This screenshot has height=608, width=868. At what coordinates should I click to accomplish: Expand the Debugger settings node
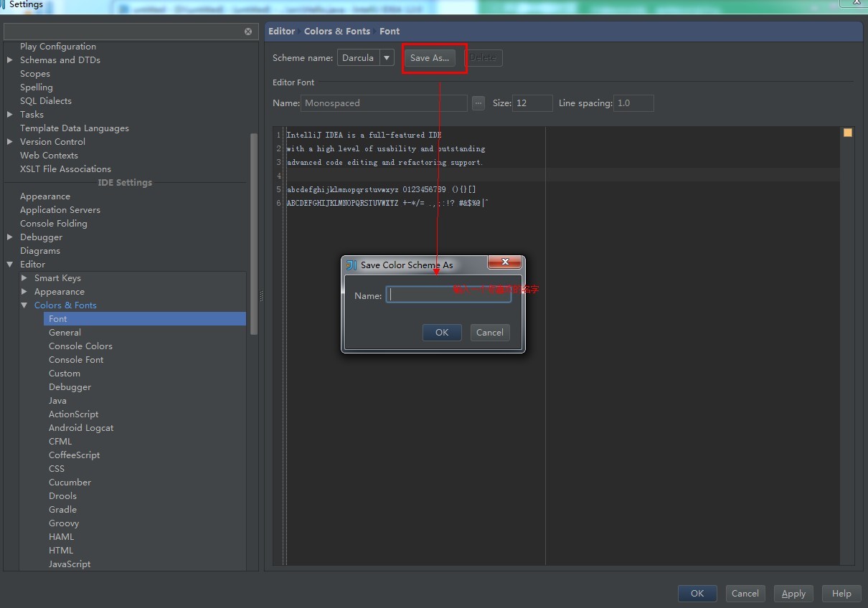coord(10,237)
